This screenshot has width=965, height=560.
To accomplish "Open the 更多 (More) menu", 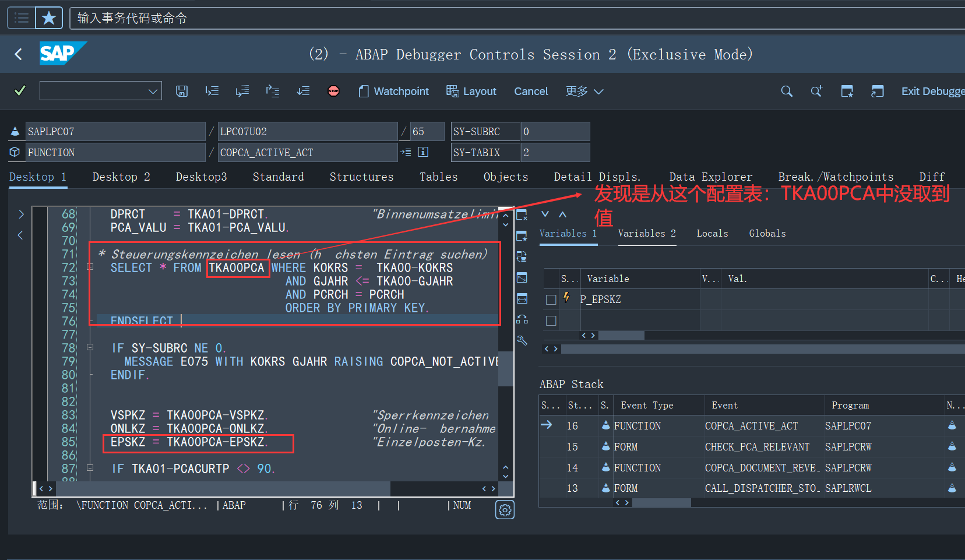I will 584,91.
